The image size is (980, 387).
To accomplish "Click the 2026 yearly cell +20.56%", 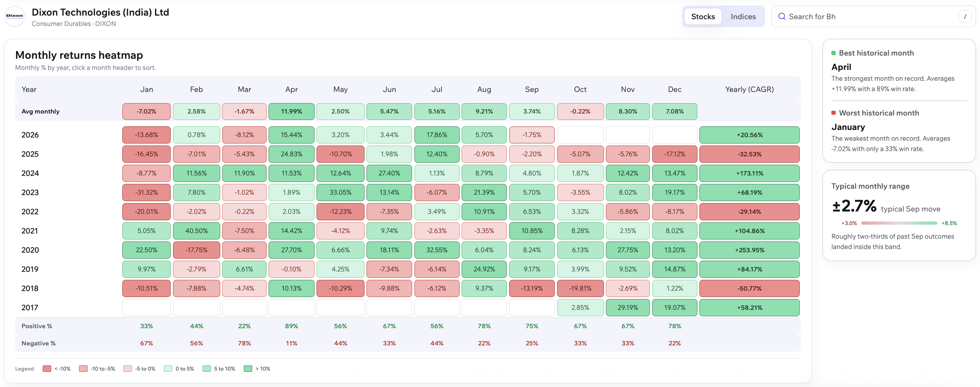I will (749, 135).
